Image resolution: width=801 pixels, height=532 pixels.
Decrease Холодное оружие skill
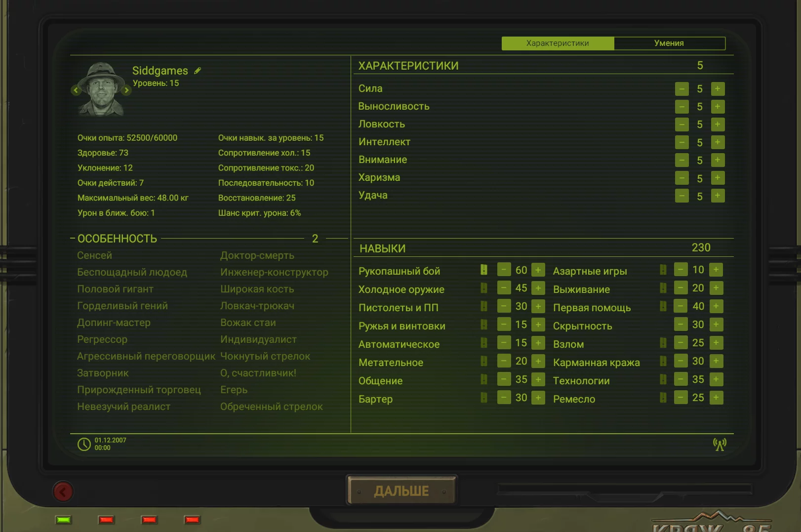coord(504,288)
